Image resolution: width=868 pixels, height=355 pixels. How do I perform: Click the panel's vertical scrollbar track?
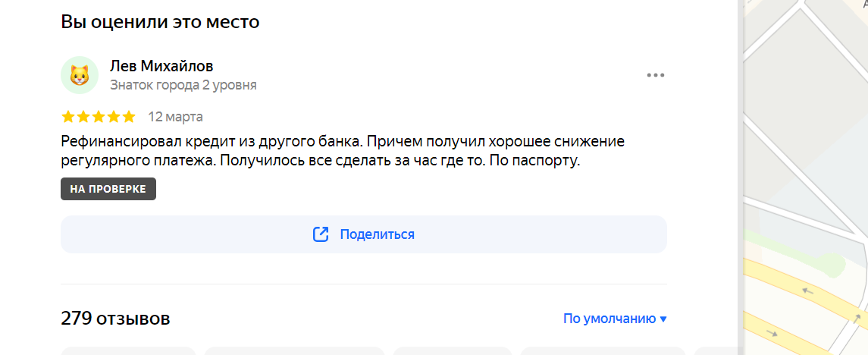[x=739, y=177]
